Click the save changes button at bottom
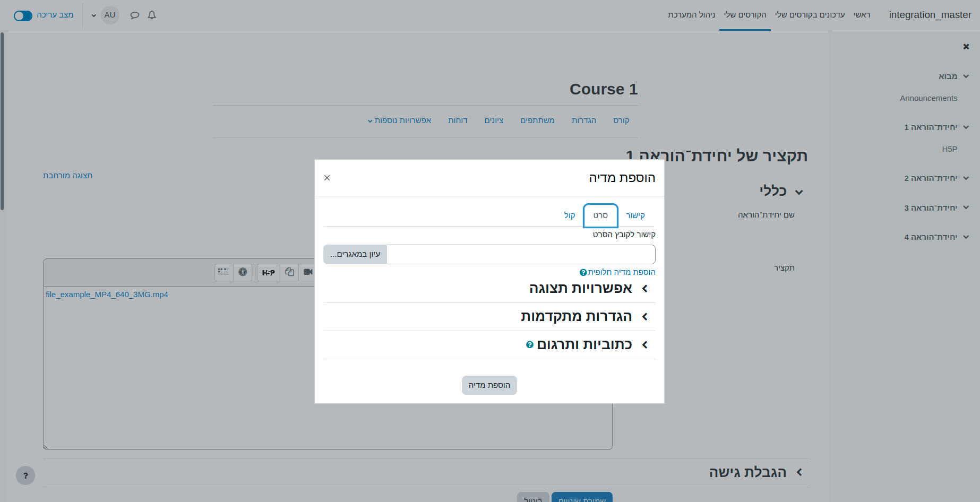The width and height of the screenshot is (980, 502). 582,498
